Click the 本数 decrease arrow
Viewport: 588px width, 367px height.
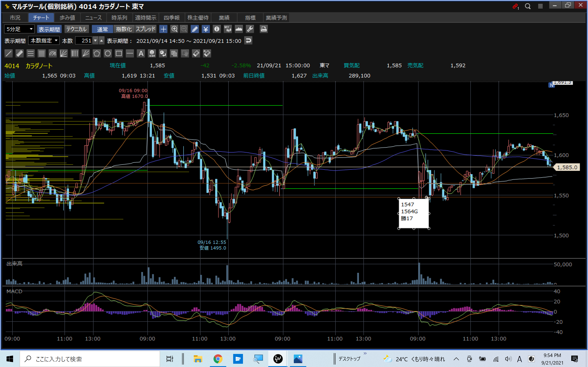[96, 41]
